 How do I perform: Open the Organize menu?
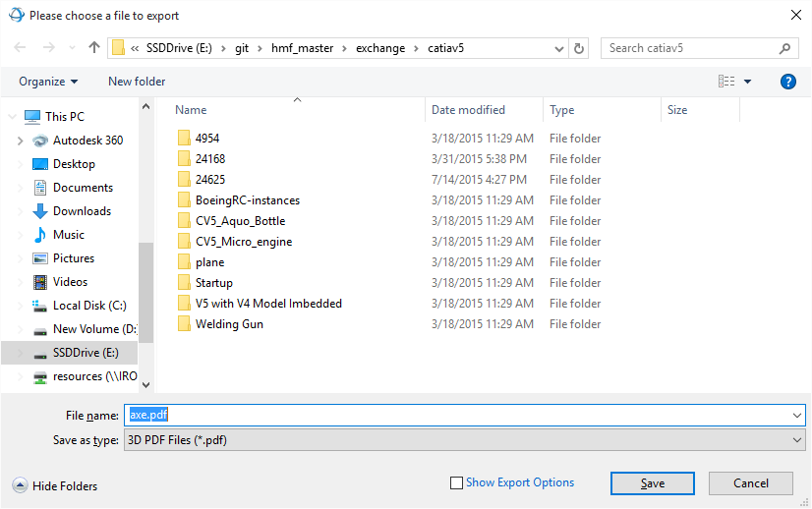point(47,82)
